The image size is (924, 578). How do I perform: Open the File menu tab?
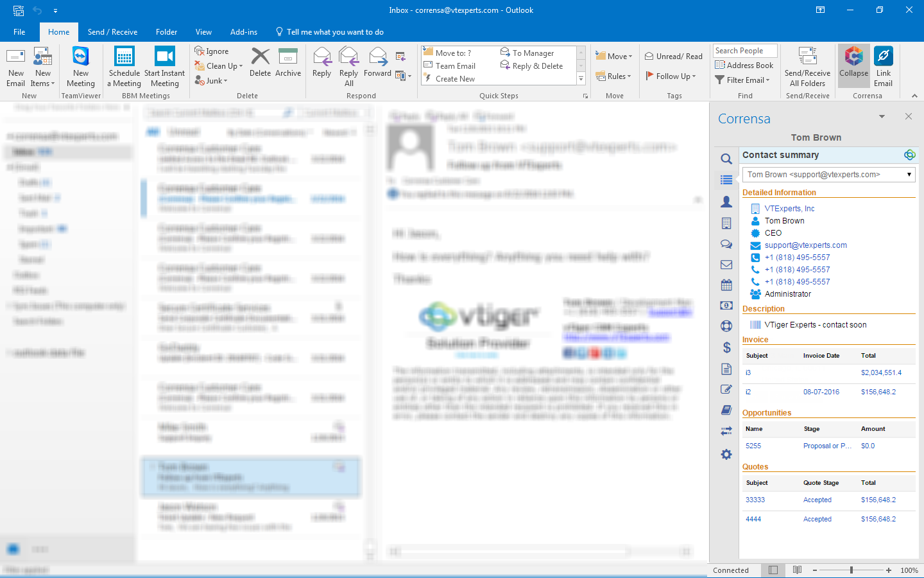click(19, 32)
